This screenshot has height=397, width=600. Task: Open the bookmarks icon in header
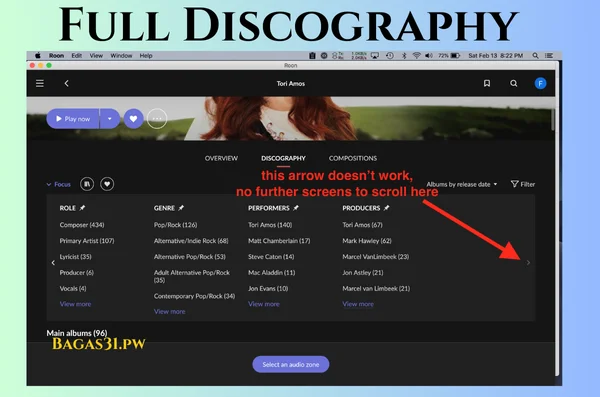coord(487,83)
